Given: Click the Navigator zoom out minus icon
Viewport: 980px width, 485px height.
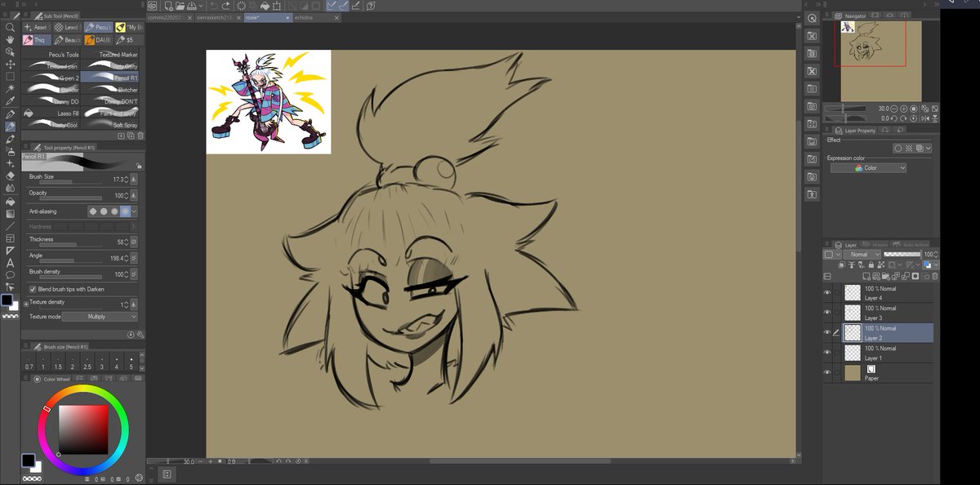Looking at the screenshot, I should tap(893, 109).
